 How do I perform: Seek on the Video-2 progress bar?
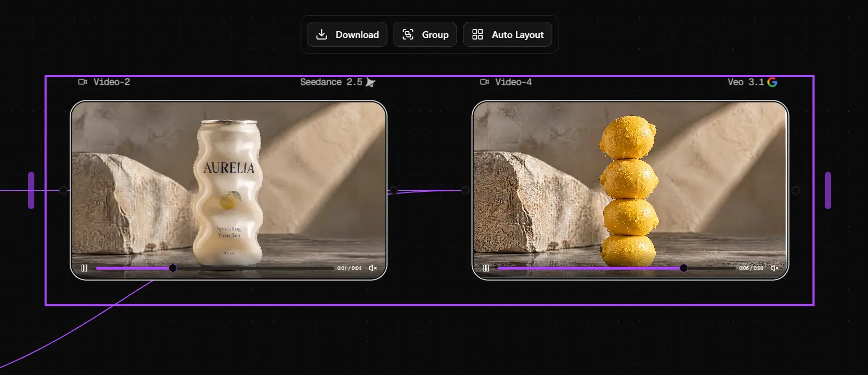(215, 268)
